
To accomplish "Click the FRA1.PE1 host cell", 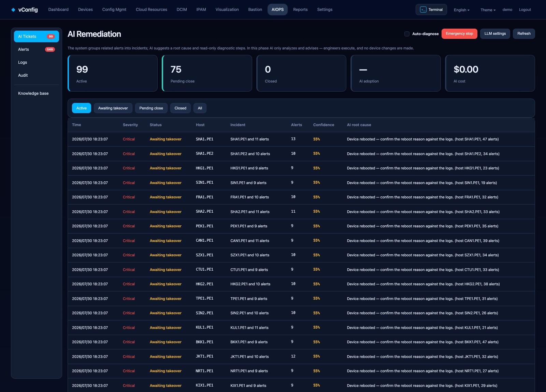I will (x=204, y=197).
